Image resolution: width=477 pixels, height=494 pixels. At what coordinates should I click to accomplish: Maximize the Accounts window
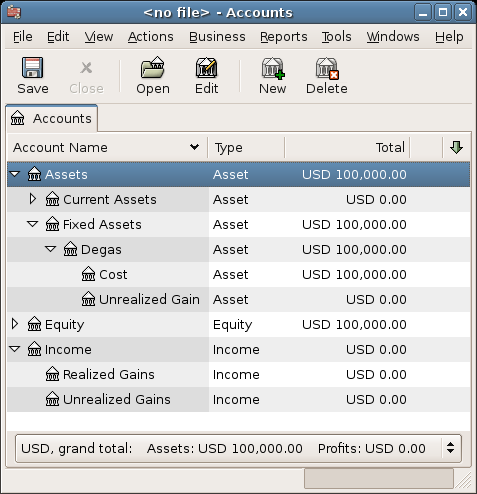(x=443, y=13)
